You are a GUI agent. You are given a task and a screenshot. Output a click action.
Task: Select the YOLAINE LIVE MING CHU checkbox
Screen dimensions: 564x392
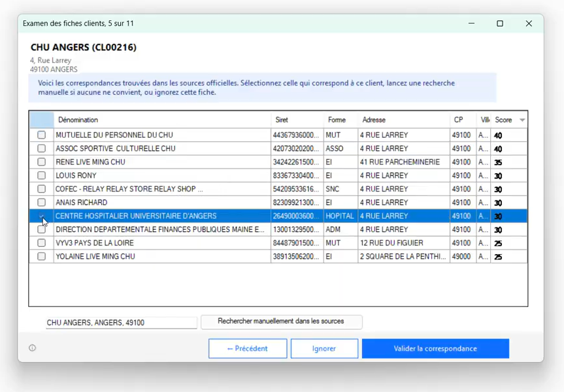pyautogui.click(x=41, y=256)
